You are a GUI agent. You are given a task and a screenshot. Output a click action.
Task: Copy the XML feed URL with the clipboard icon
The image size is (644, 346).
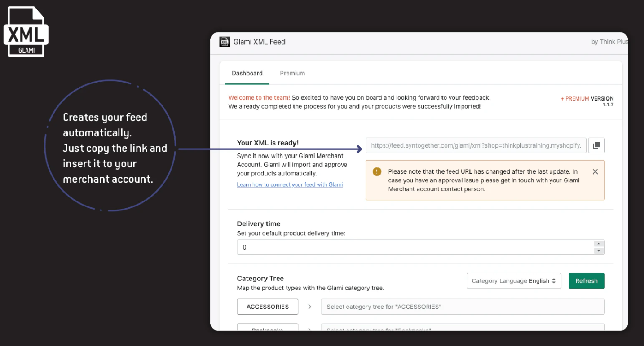[596, 145]
